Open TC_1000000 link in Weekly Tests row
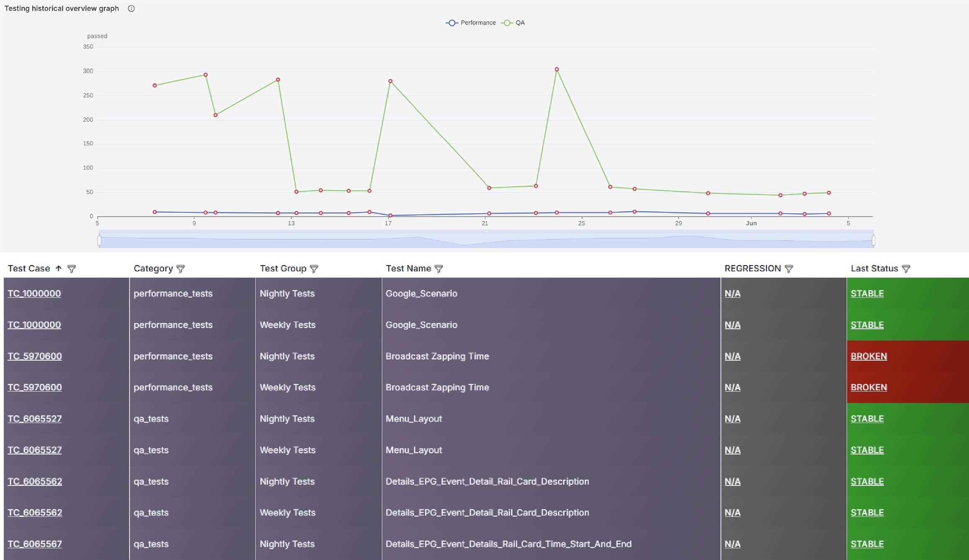The width and height of the screenshot is (969, 560). [x=34, y=325]
